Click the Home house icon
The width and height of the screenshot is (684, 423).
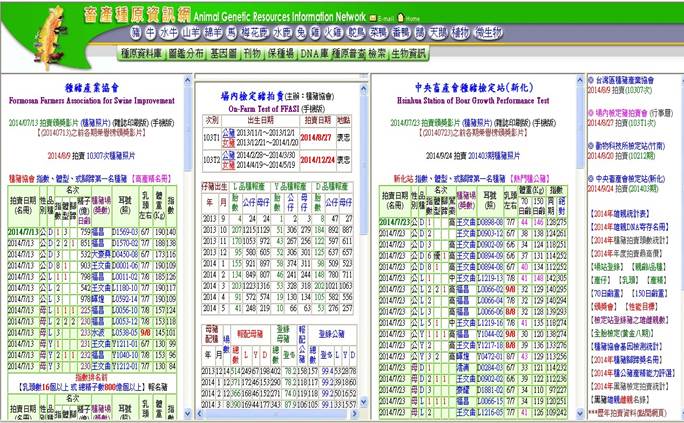[400, 17]
